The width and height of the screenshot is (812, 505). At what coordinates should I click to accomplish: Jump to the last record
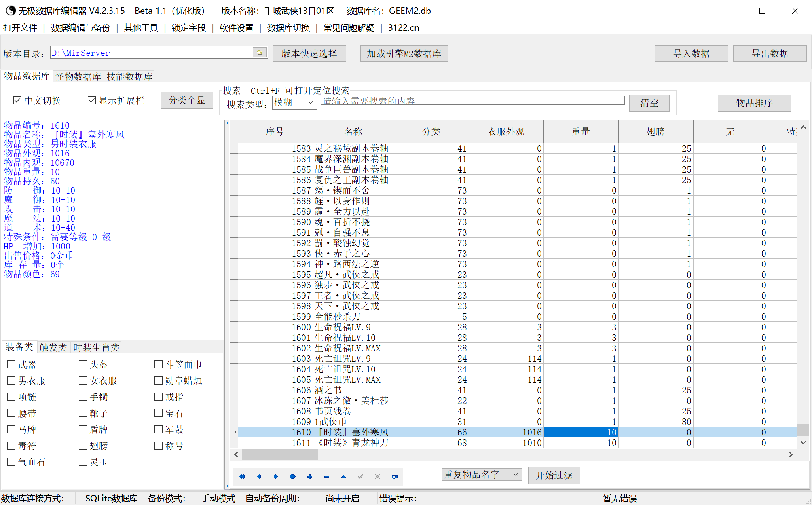293,477
